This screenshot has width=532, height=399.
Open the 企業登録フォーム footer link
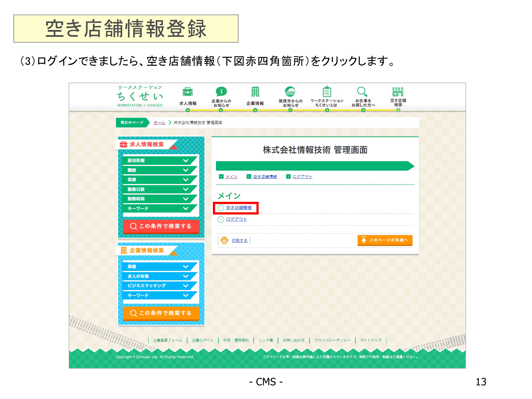tap(168, 340)
